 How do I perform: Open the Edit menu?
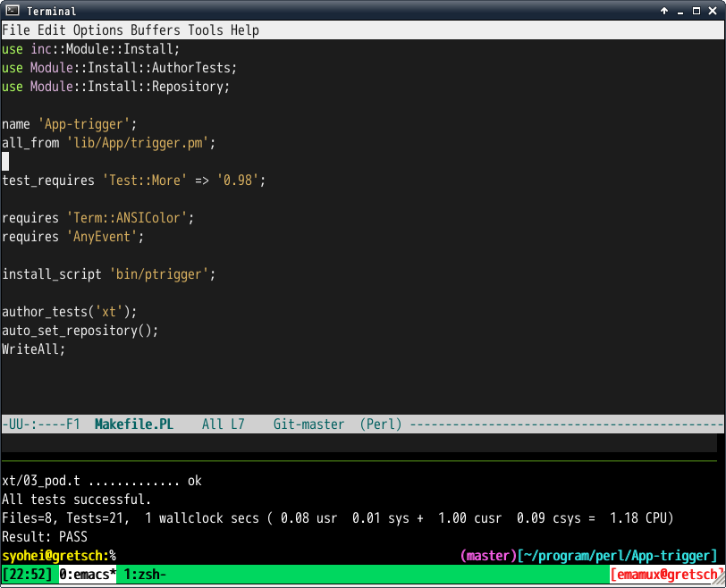point(51,30)
